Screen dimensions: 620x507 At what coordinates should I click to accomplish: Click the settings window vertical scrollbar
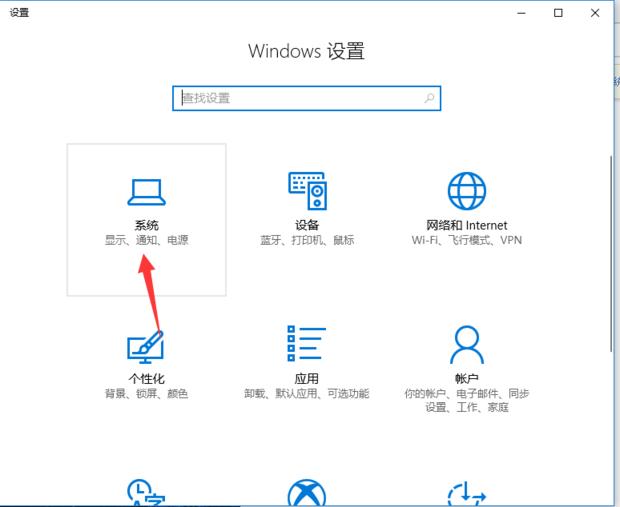coord(611,253)
